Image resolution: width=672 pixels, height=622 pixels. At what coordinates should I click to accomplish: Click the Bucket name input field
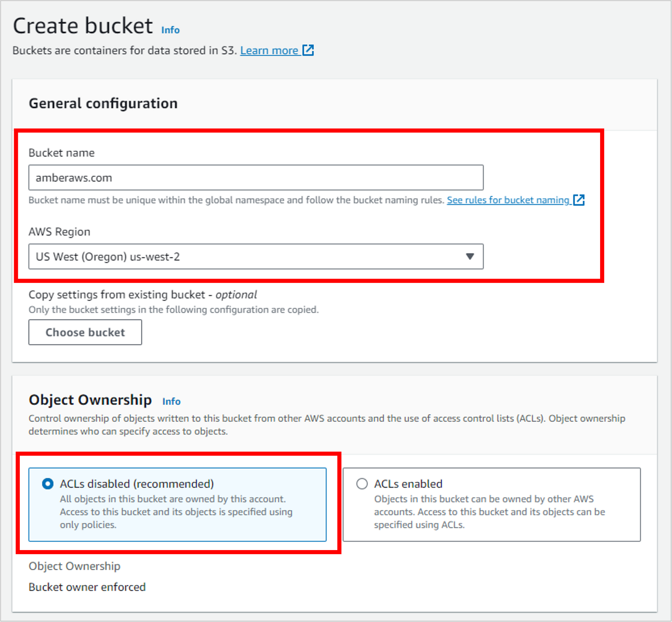tap(256, 177)
